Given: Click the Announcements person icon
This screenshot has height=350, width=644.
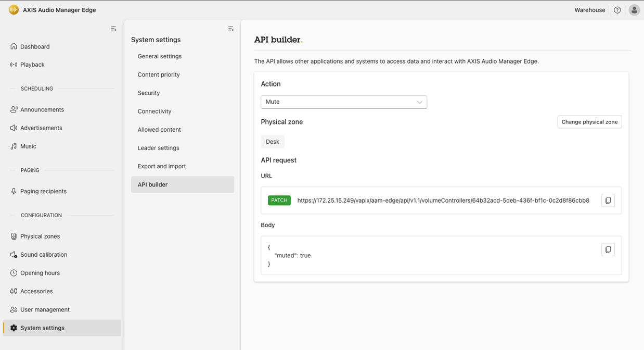Looking at the screenshot, I should click(x=14, y=109).
